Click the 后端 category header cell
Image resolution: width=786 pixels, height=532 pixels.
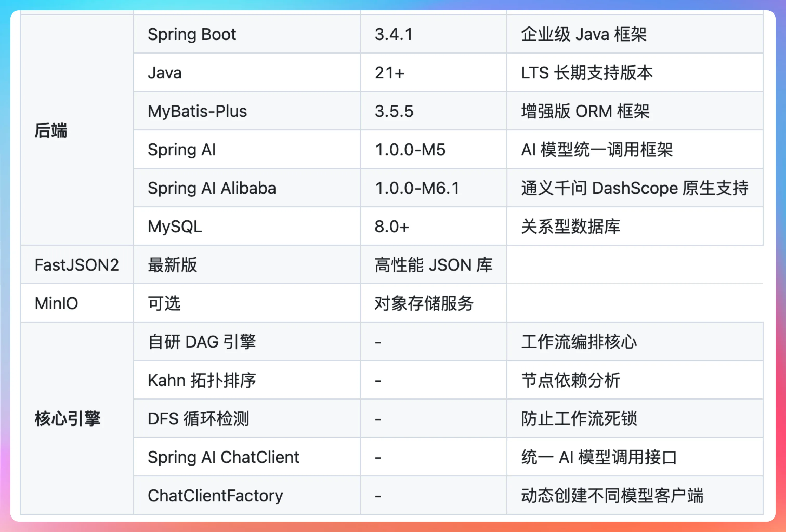point(51,130)
